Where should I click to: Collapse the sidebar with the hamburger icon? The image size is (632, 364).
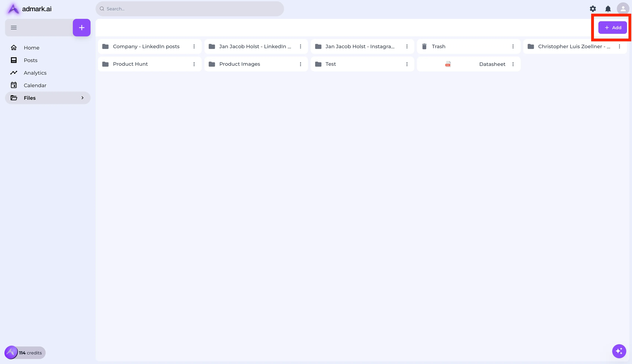13,28
